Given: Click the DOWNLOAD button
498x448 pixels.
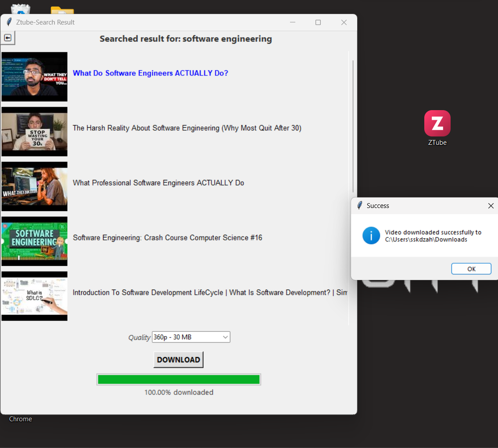Looking at the screenshot, I should [x=178, y=360].
